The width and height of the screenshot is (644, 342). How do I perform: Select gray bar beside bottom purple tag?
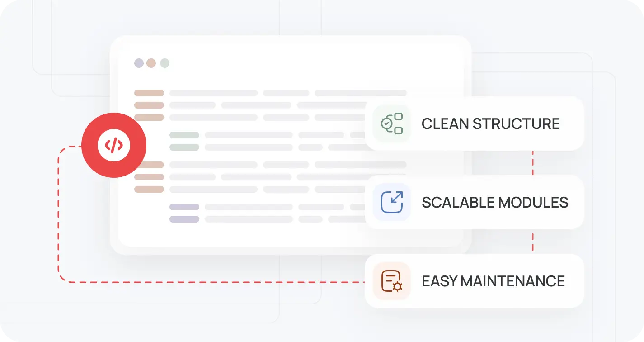coord(249,219)
